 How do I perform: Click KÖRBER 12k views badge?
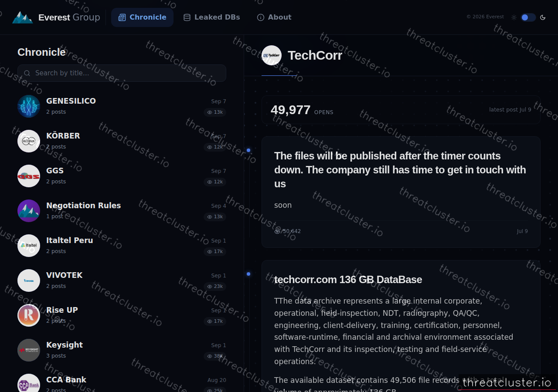pyautogui.click(x=215, y=147)
